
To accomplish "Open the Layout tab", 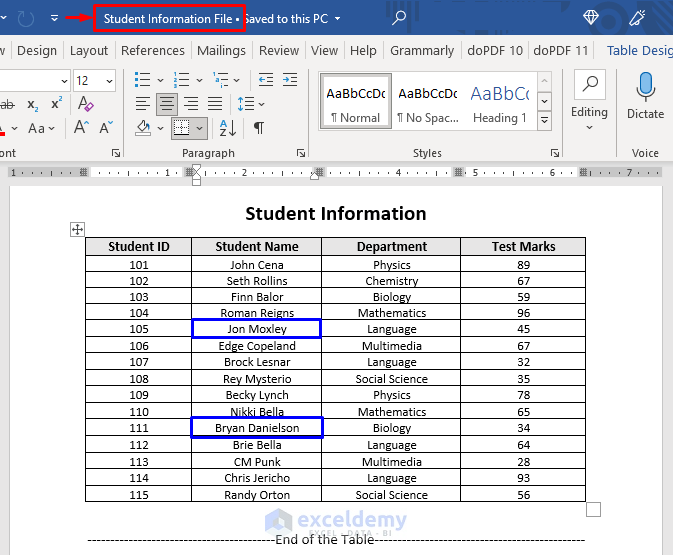I will click(x=89, y=51).
